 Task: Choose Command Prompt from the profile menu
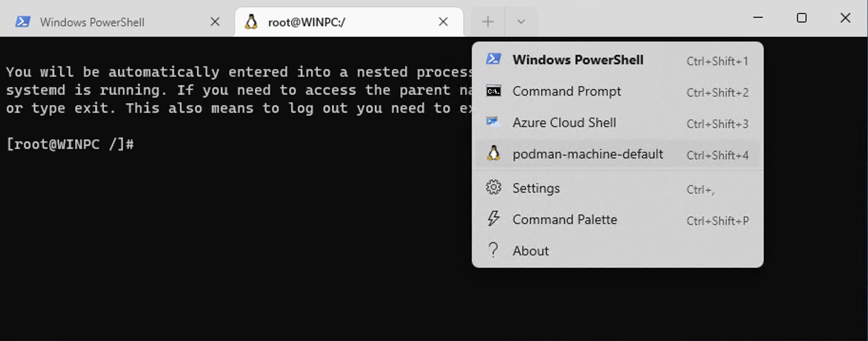point(566,91)
